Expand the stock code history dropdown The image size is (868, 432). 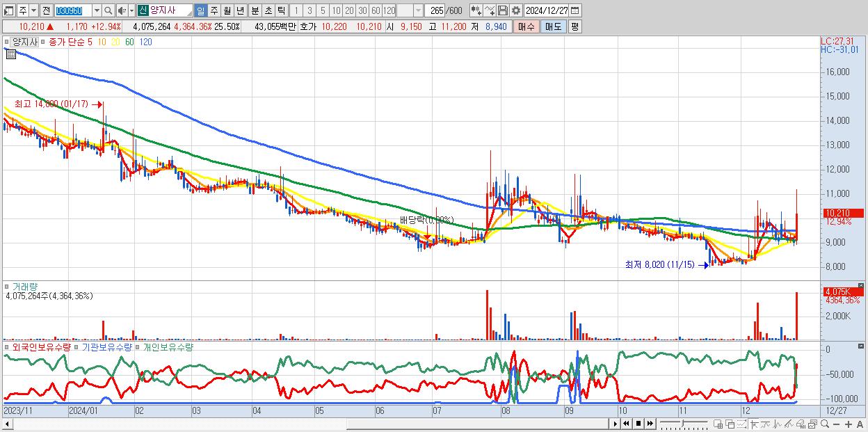(x=97, y=10)
